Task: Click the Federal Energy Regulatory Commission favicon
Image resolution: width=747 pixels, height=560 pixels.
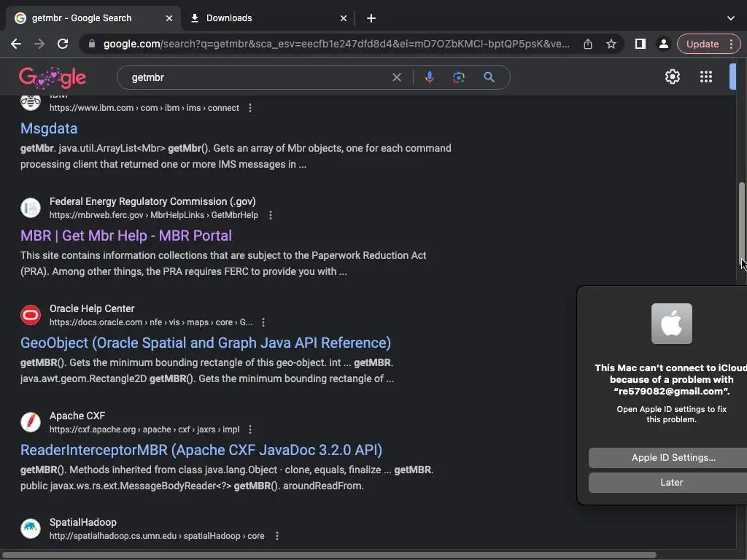Action: pos(31,208)
